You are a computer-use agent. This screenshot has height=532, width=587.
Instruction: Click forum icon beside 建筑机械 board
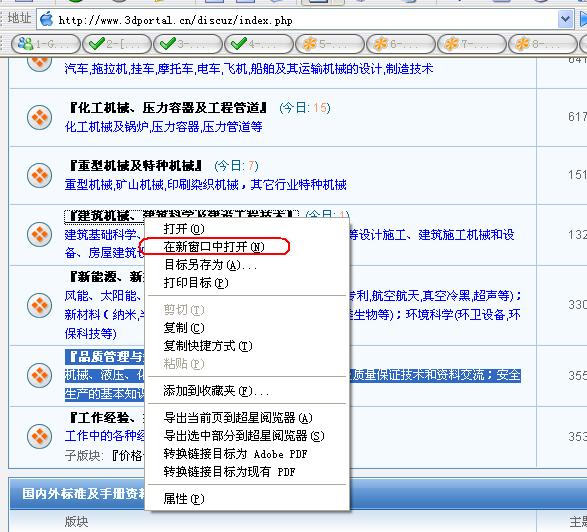point(40,234)
